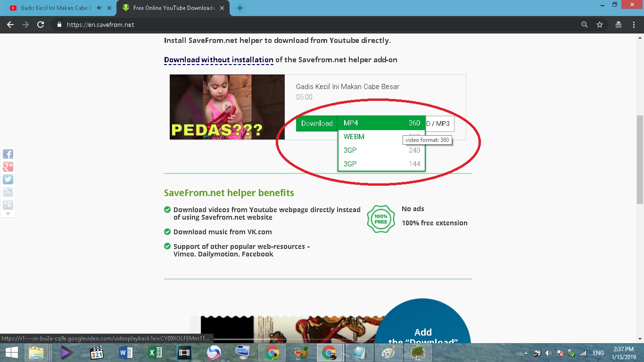The height and width of the screenshot is (362, 644).
Task: Open File Explorer from taskbar
Action: [x=36, y=353]
